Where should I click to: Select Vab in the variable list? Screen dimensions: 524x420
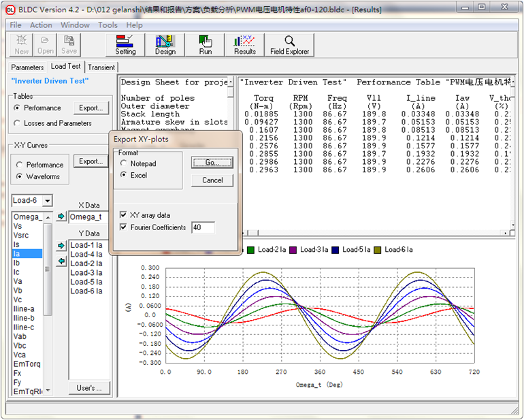click(x=20, y=336)
